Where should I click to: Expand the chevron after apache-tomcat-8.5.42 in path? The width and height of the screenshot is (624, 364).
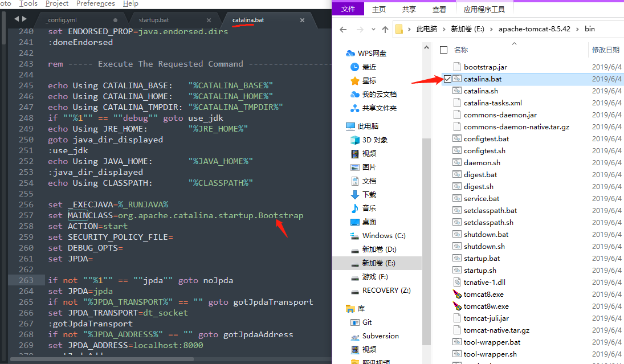(x=577, y=29)
